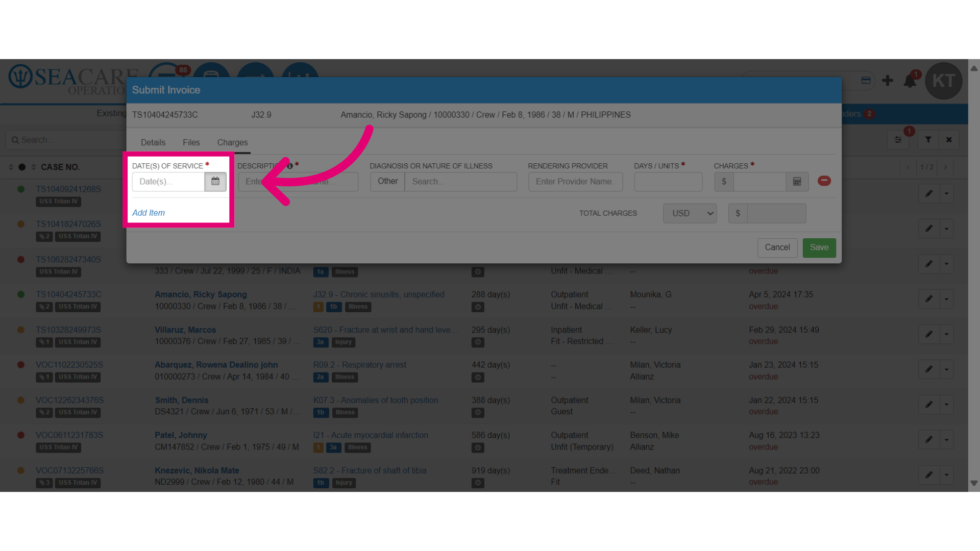980x551 pixels.
Task: Open the KT user avatar menu
Action: 943,81
